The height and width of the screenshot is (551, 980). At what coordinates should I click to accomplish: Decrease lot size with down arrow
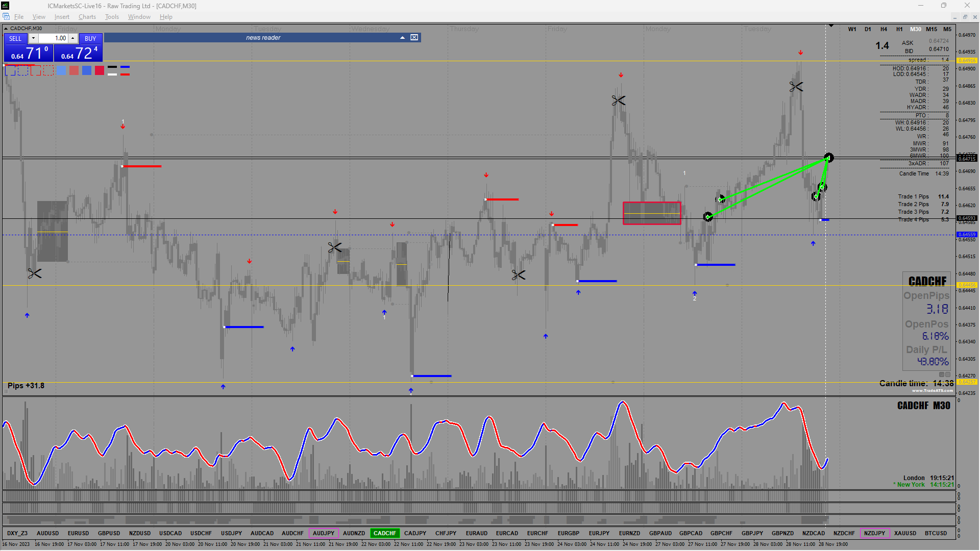click(x=33, y=38)
